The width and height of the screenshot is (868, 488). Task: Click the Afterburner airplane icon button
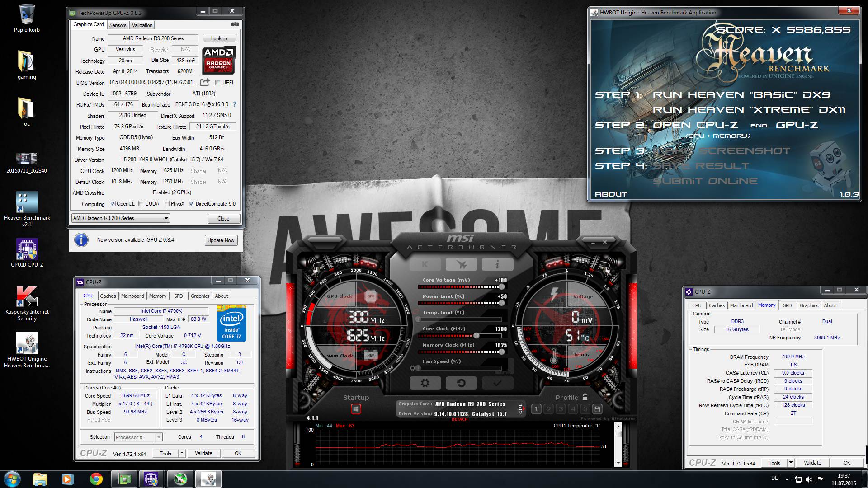coord(461,264)
